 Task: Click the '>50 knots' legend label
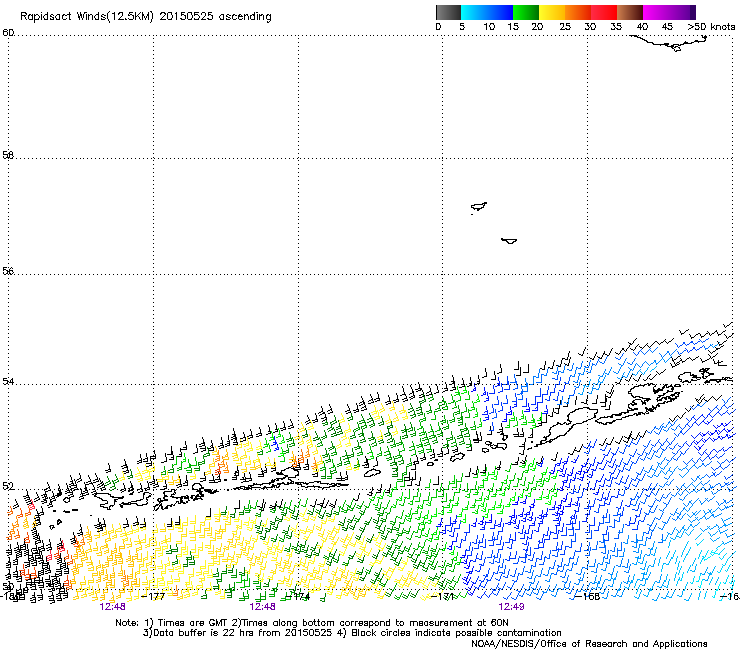[x=711, y=27]
